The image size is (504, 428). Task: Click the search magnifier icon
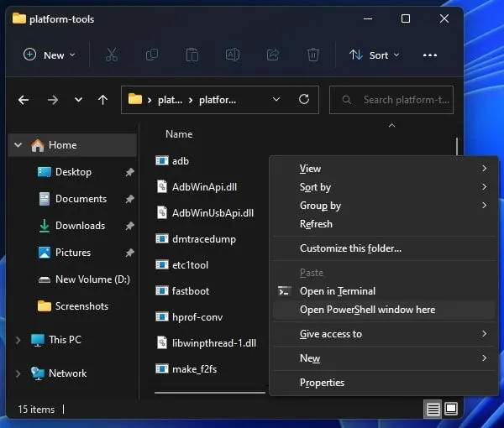[346, 100]
